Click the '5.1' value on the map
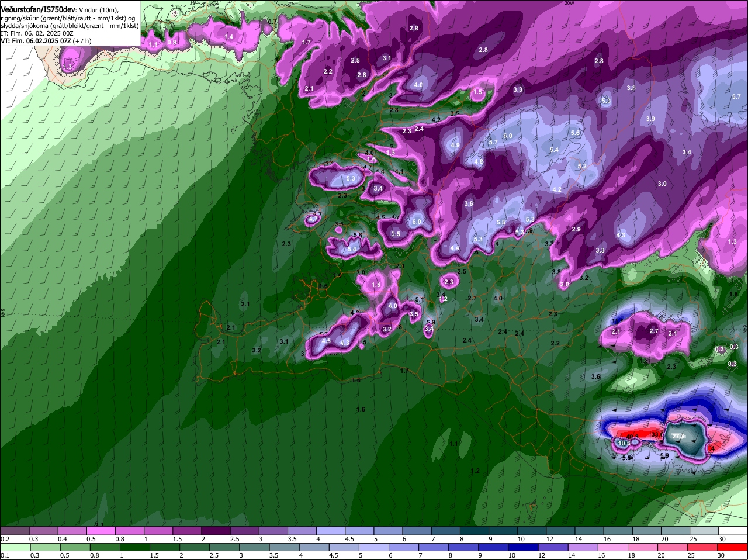This screenshot has width=748, height=560. point(419,299)
